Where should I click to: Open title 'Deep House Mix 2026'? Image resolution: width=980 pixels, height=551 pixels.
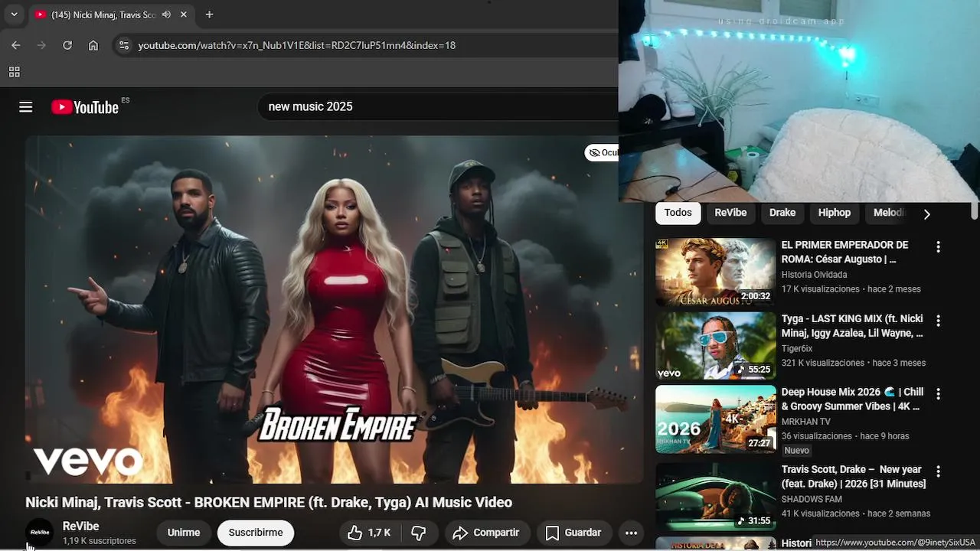point(852,399)
